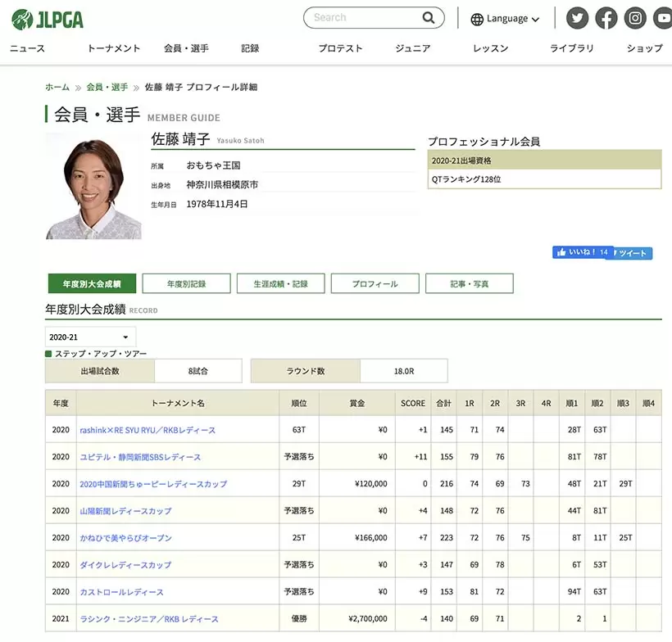Open the Twitter social icon
Image resolution: width=672 pixels, height=642 pixels.
(x=578, y=18)
